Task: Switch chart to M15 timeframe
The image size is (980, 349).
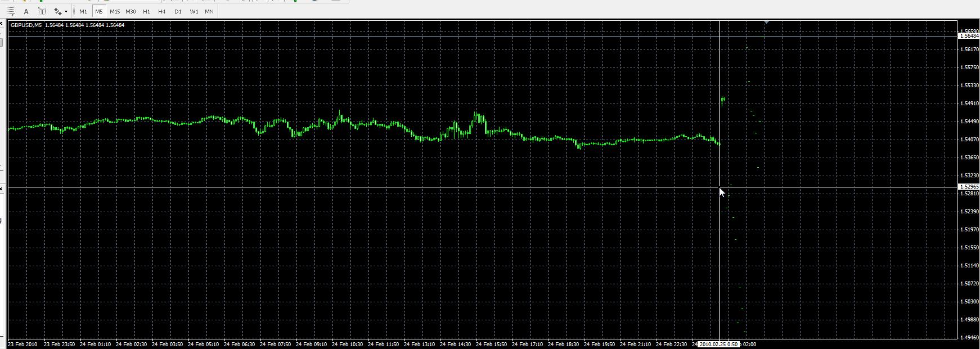Action: 115,11
